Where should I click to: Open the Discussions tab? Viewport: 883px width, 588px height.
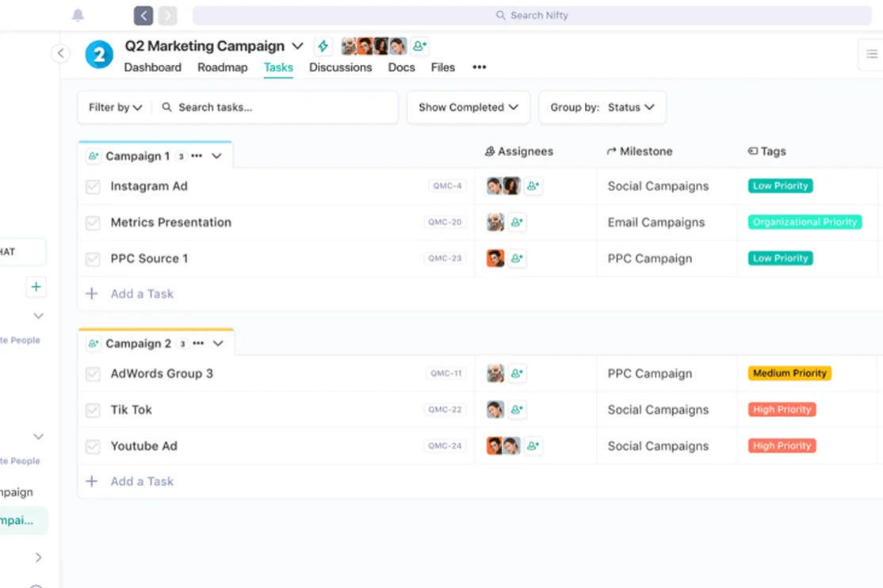click(x=340, y=67)
